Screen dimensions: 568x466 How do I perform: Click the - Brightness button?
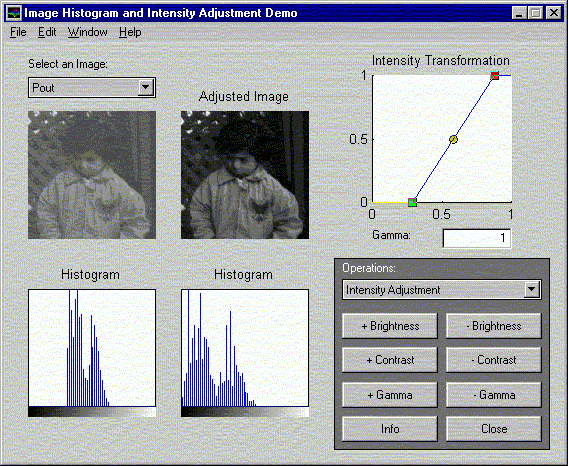coord(494,326)
